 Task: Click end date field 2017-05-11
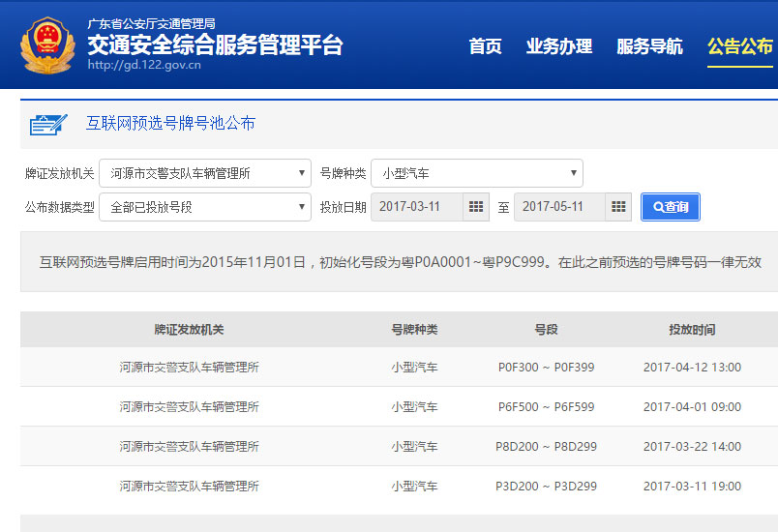pos(559,207)
